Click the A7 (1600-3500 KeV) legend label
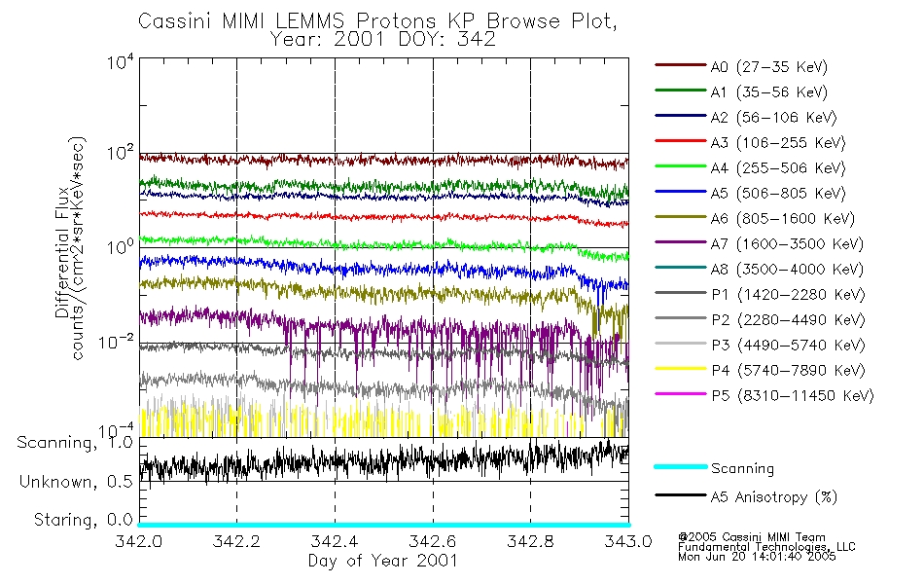924x584 pixels. [787, 244]
